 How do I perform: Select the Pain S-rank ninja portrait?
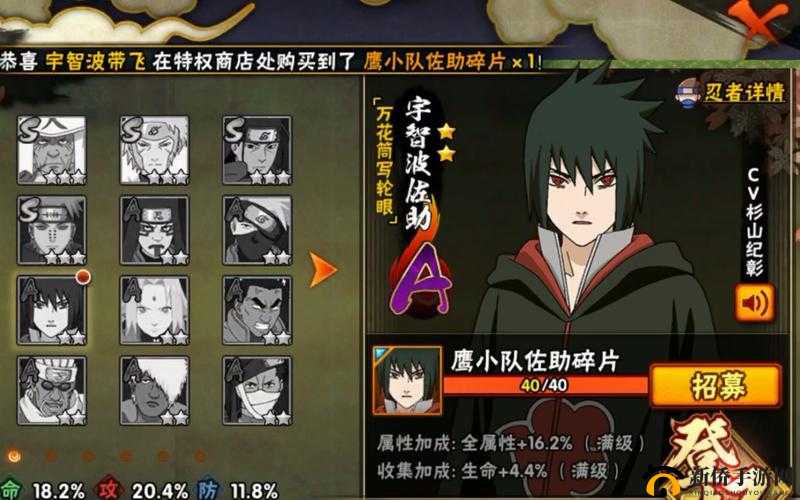pyautogui.click(x=52, y=230)
